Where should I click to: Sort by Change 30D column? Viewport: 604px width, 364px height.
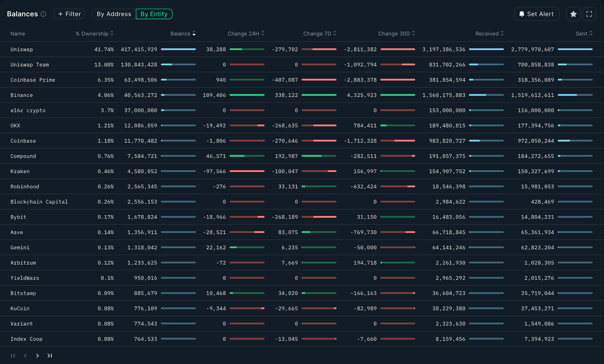[x=397, y=33]
